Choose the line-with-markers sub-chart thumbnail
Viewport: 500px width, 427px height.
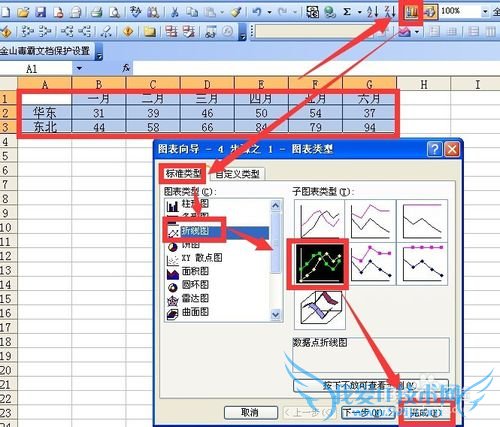tap(319, 263)
